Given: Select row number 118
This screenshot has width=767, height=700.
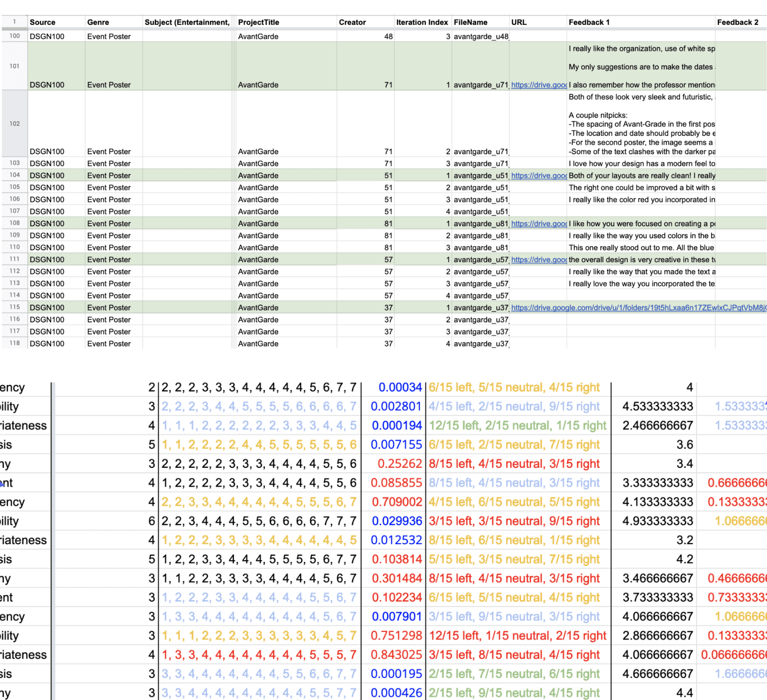Looking at the screenshot, I should point(14,343).
